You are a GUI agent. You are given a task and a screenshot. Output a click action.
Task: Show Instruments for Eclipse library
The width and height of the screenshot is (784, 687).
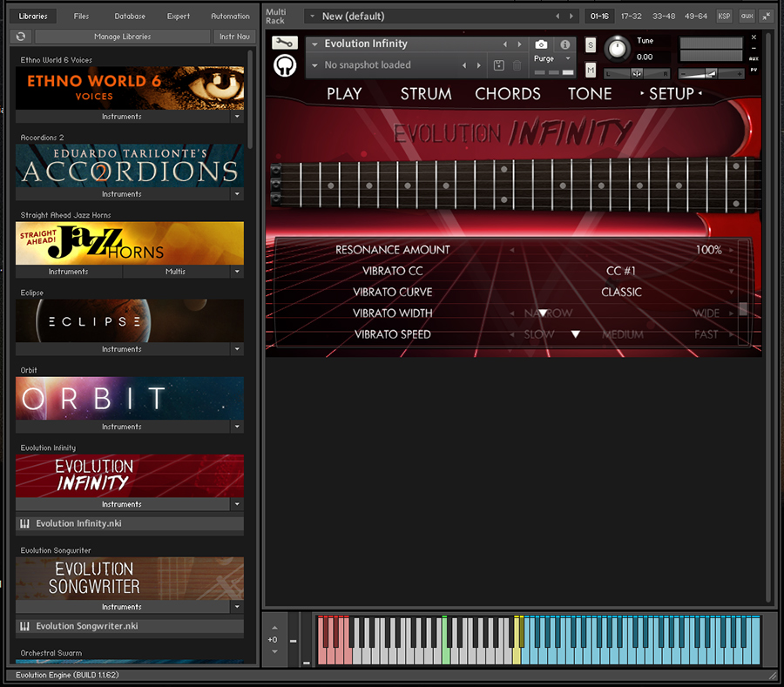(x=122, y=349)
